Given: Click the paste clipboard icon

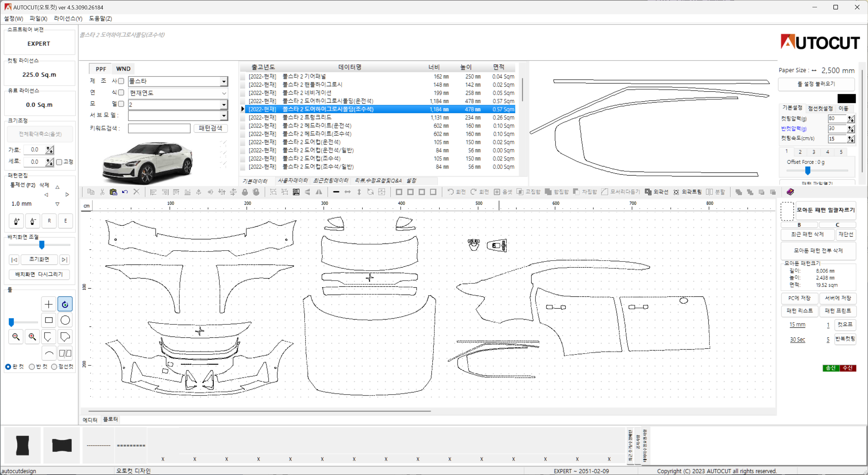Looking at the screenshot, I should tap(114, 192).
